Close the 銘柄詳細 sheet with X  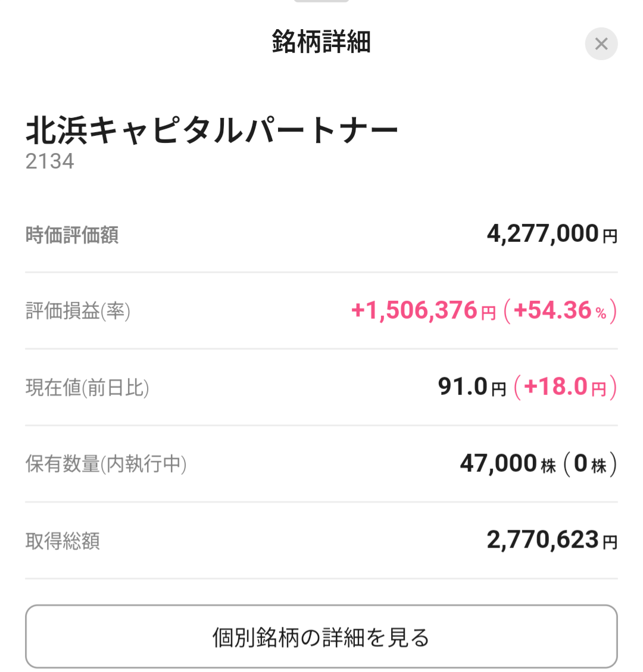601,43
